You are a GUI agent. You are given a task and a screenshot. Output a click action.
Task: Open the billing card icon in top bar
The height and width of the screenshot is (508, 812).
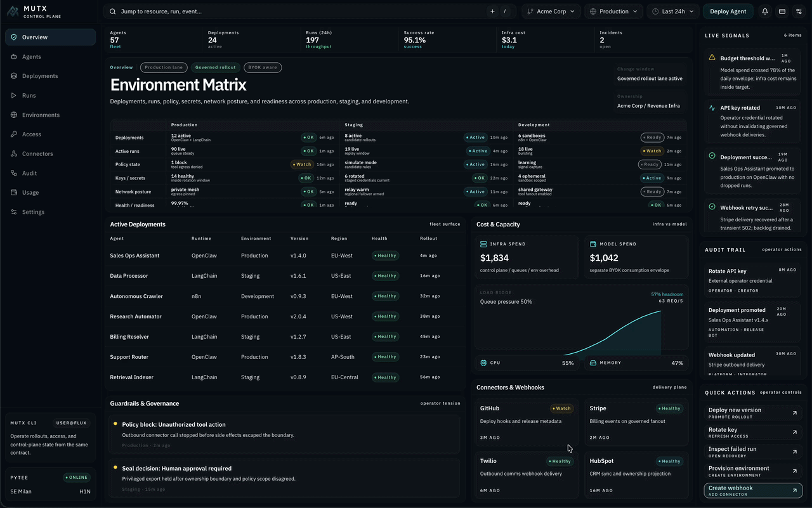click(782, 11)
